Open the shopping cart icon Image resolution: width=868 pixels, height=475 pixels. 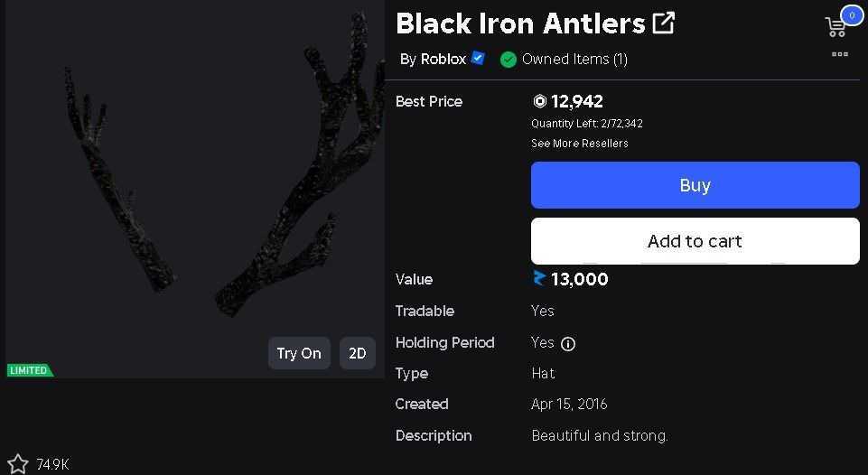coord(835,26)
